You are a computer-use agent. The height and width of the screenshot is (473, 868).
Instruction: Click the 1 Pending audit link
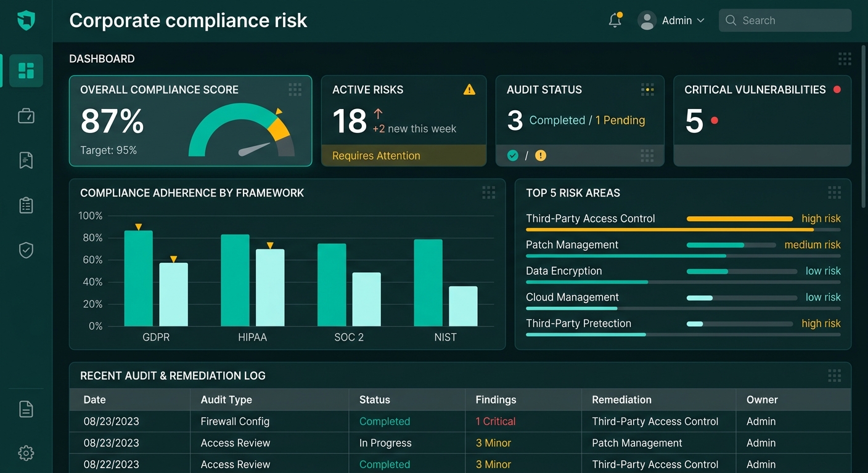click(620, 120)
